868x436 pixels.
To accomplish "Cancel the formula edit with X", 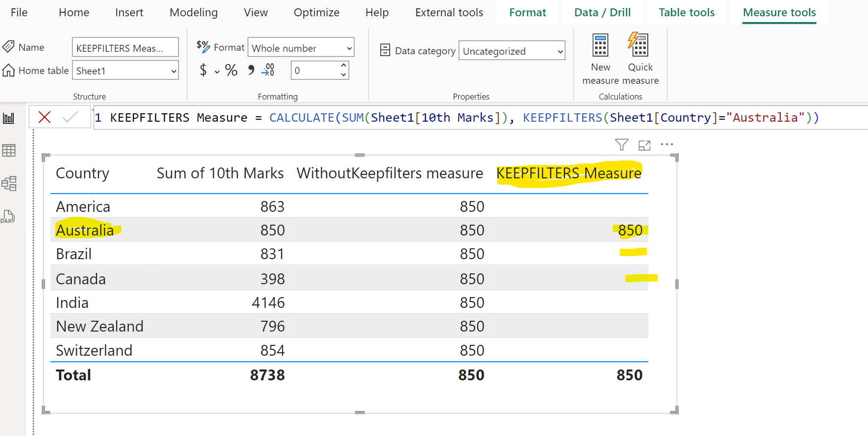I will click(44, 117).
